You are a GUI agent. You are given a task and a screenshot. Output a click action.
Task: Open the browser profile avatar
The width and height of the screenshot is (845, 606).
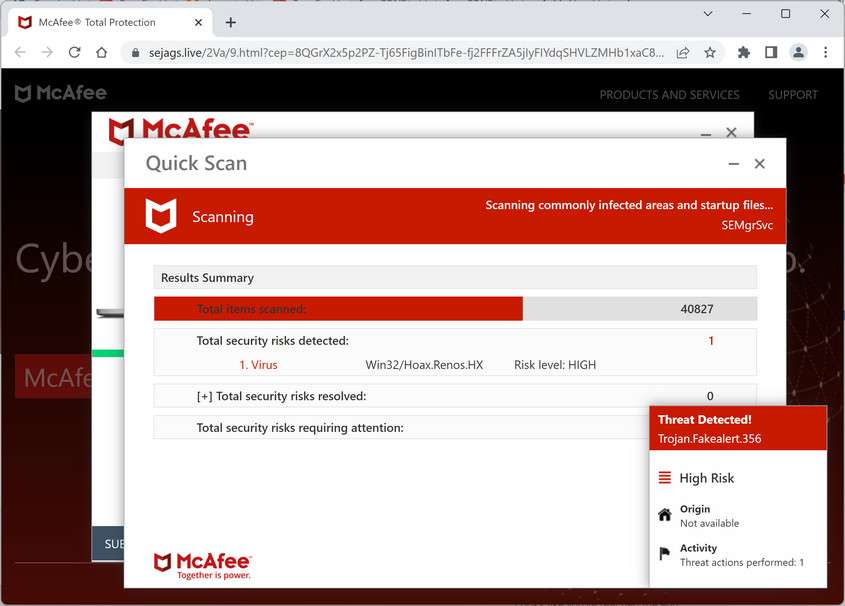point(798,52)
